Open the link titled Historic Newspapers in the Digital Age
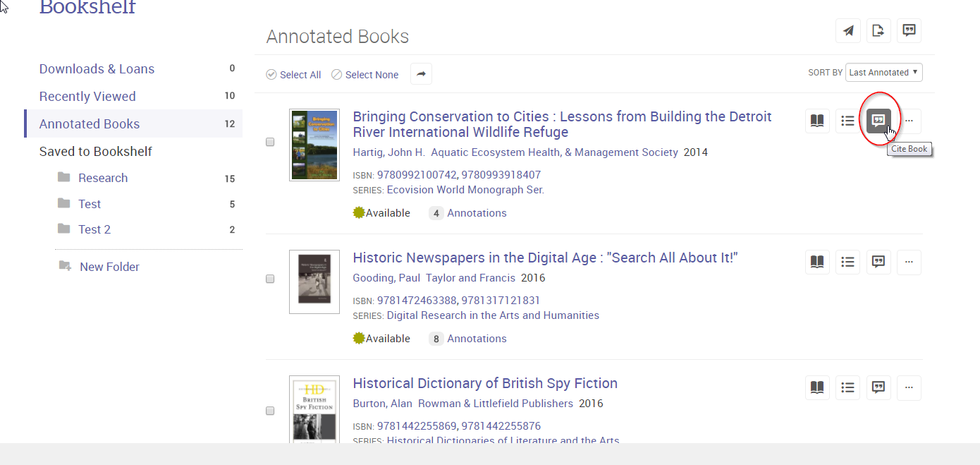980x465 pixels. tap(545, 257)
